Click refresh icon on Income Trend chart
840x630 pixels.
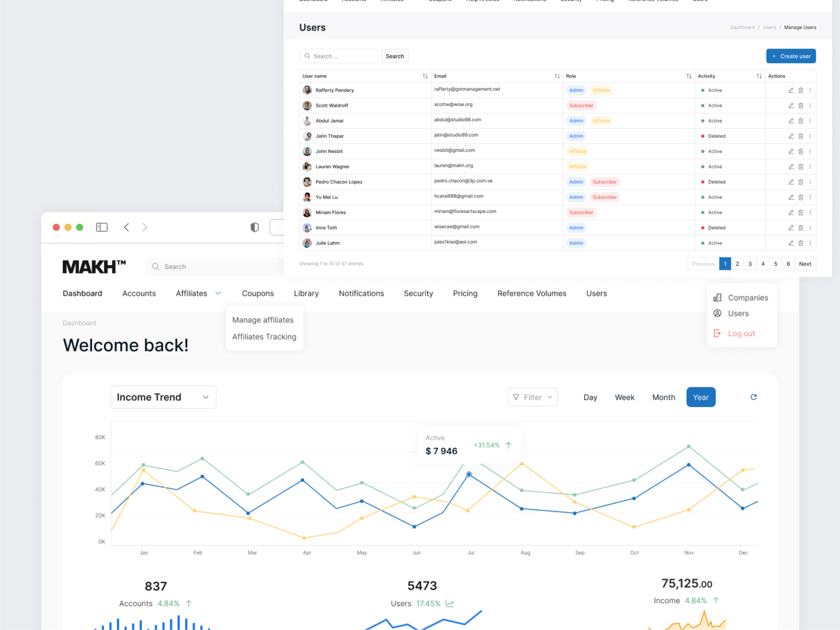(754, 397)
